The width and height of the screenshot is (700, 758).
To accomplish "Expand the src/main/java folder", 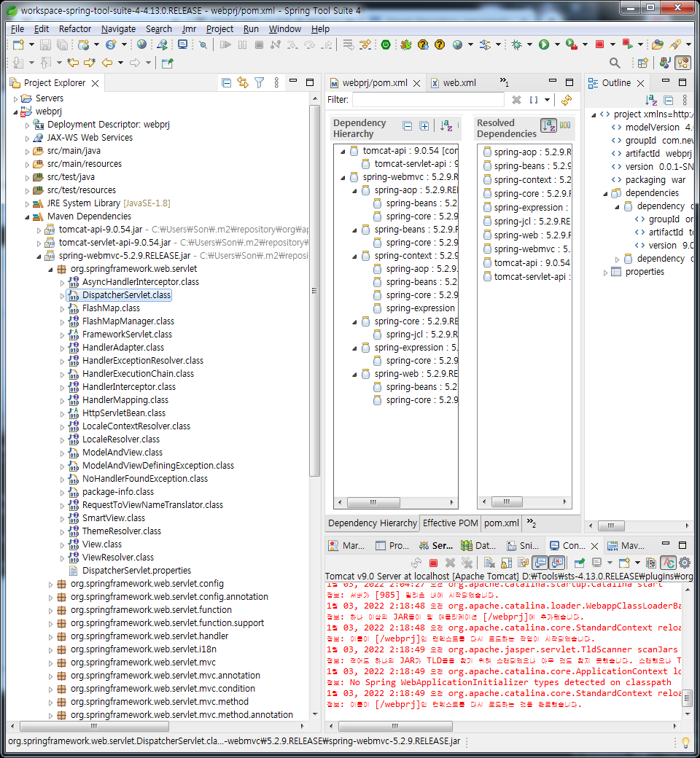I will 27,152.
